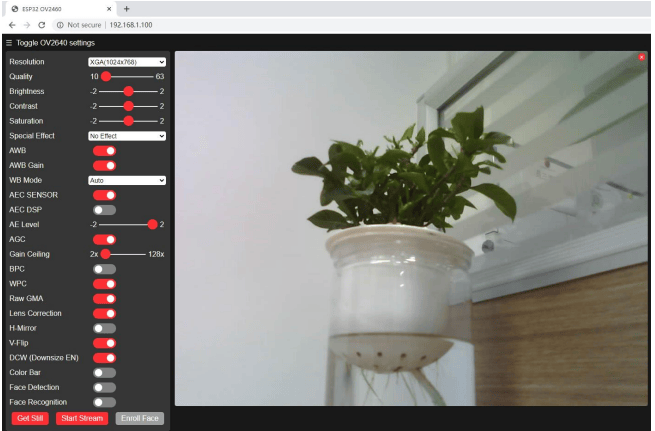Click the Start Stream button
655x431 pixels.
click(x=82, y=418)
